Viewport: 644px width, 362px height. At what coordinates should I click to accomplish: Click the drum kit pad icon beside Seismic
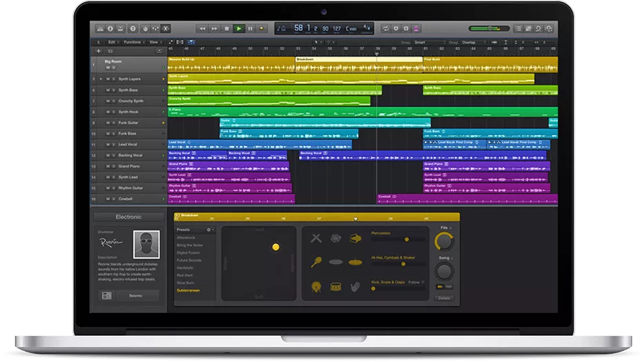pyautogui.click(x=106, y=296)
